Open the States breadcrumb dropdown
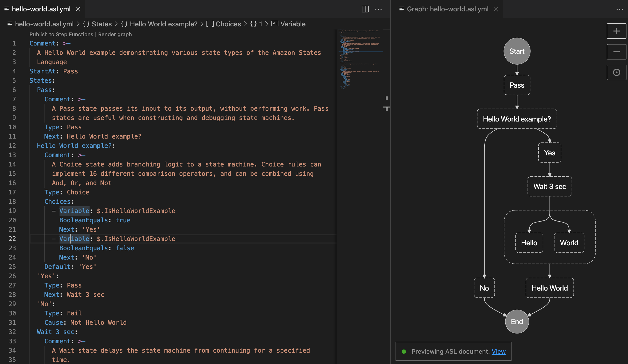628x364 pixels. (x=101, y=24)
